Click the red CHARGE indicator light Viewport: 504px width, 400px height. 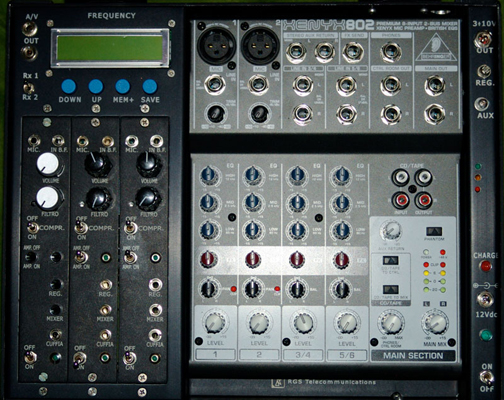coord(485,266)
